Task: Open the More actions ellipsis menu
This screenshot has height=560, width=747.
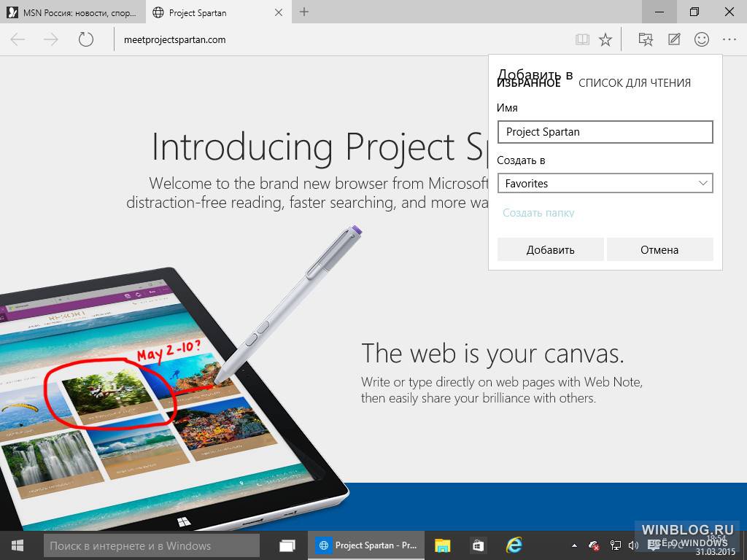Action: [729, 39]
